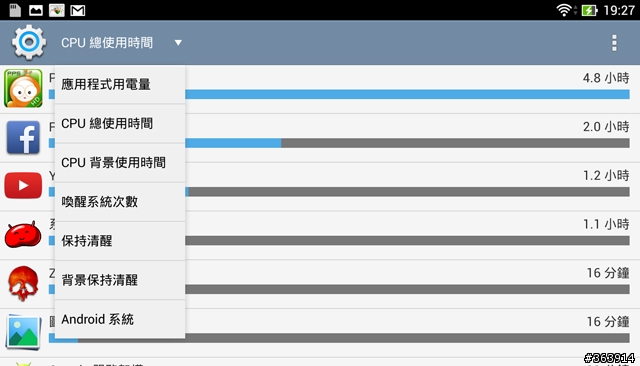Tap the red skull app icon
This screenshot has width=640, height=366.
pyautogui.click(x=23, y=283)
